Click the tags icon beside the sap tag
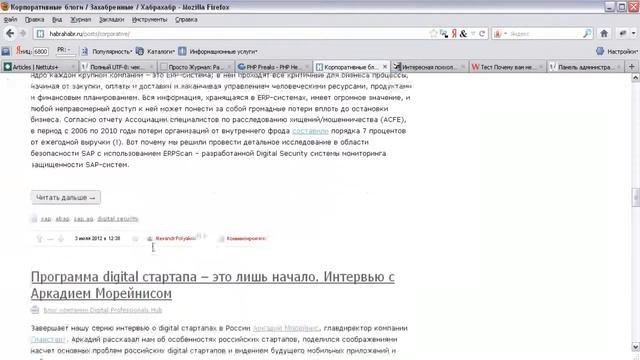The image size is (640, 360). 34,219
